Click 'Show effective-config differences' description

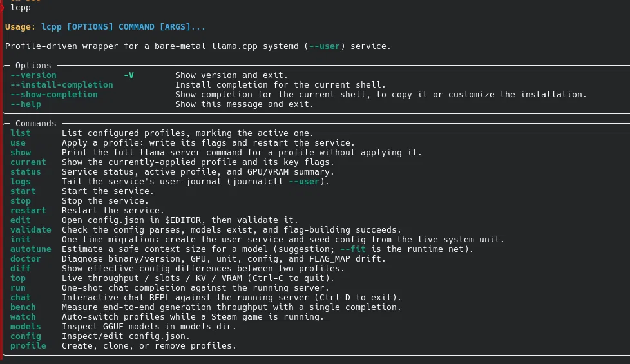point(203,268)
